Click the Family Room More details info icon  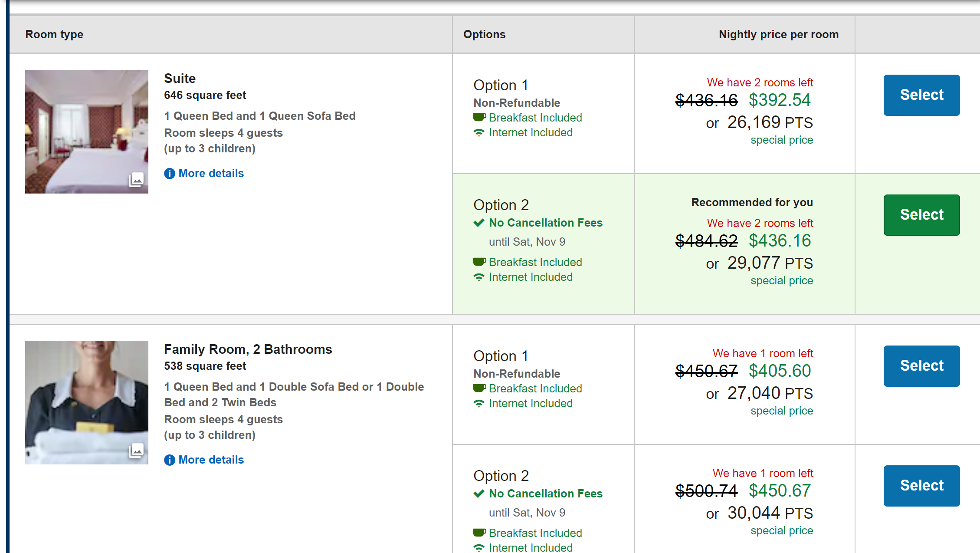click(169, 460)
